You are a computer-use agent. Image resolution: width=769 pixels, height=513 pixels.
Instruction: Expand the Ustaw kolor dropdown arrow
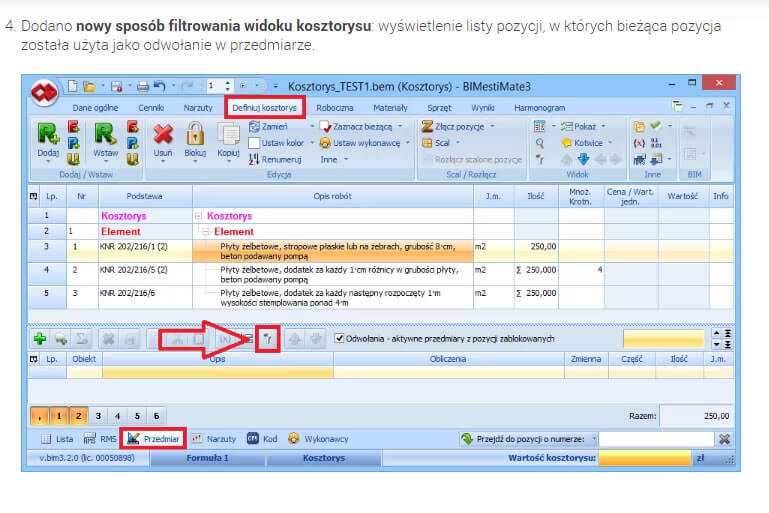click(x=312, y=143)
